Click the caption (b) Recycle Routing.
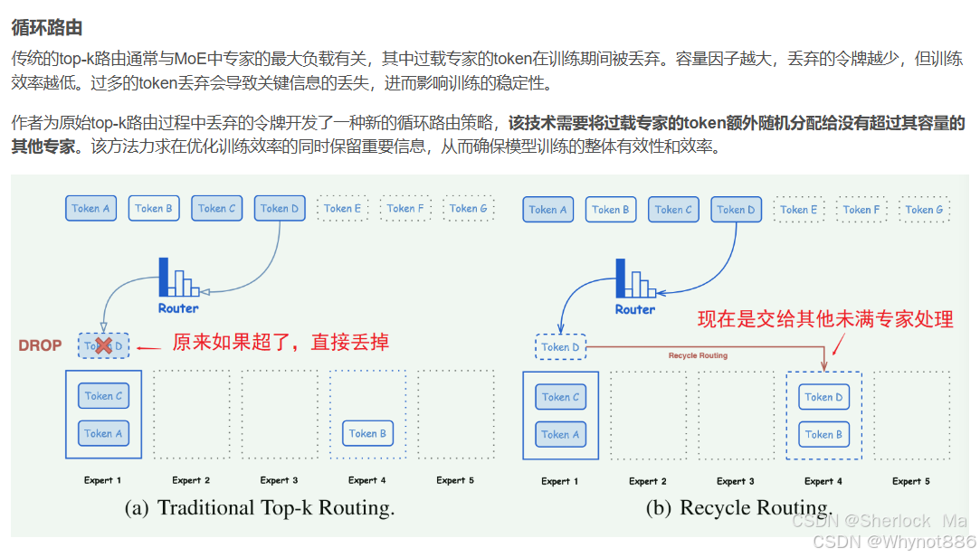The height and width of the screenshot is (557, 980). coord(738,507)
